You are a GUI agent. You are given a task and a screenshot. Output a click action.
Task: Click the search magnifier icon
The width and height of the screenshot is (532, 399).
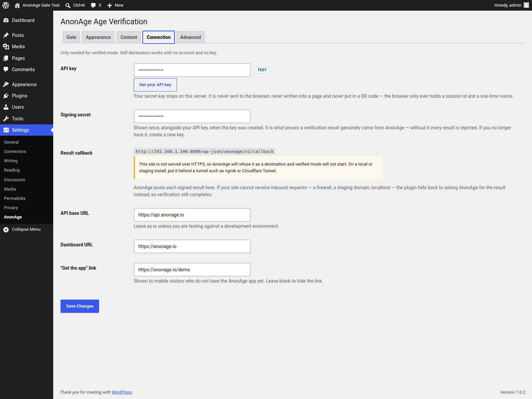[x=68, y=5]
